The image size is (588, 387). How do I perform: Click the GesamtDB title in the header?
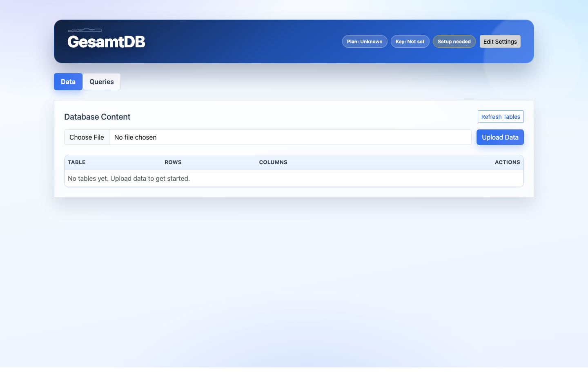click(x=106, y=42)
